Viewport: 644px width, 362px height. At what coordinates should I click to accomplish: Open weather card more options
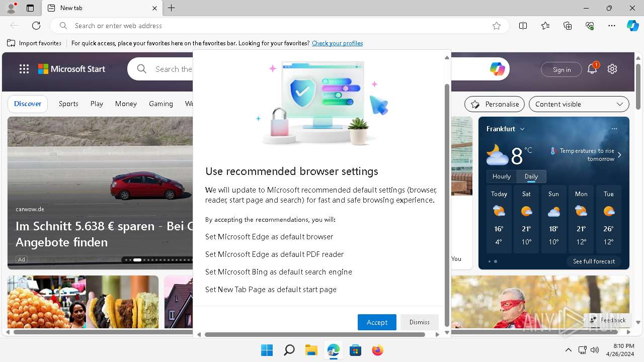tap(614, 129)
